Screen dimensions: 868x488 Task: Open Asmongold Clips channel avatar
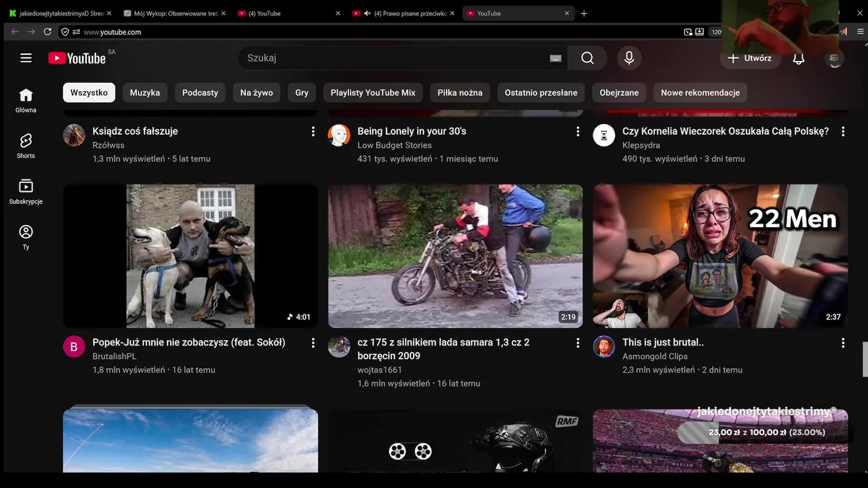point(604,346)
